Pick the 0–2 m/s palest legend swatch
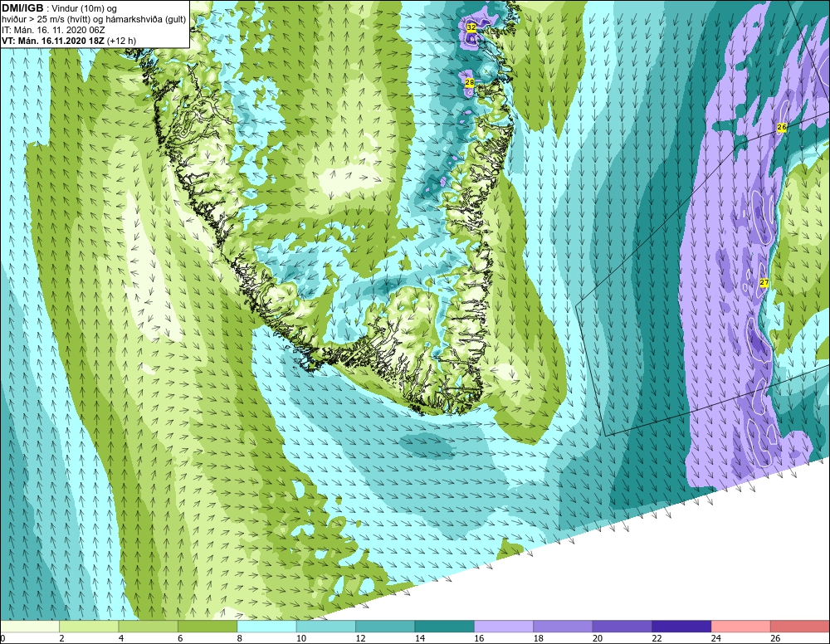 (30, 627)
